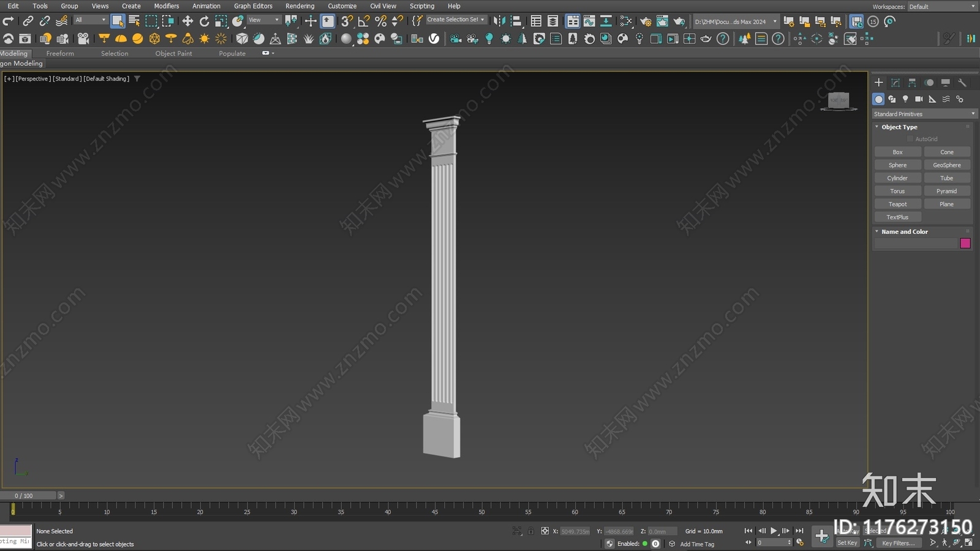Viewport: 980px width, 551px height.
Task: Toggle Angle Snap
Action: tap(364, 21)
